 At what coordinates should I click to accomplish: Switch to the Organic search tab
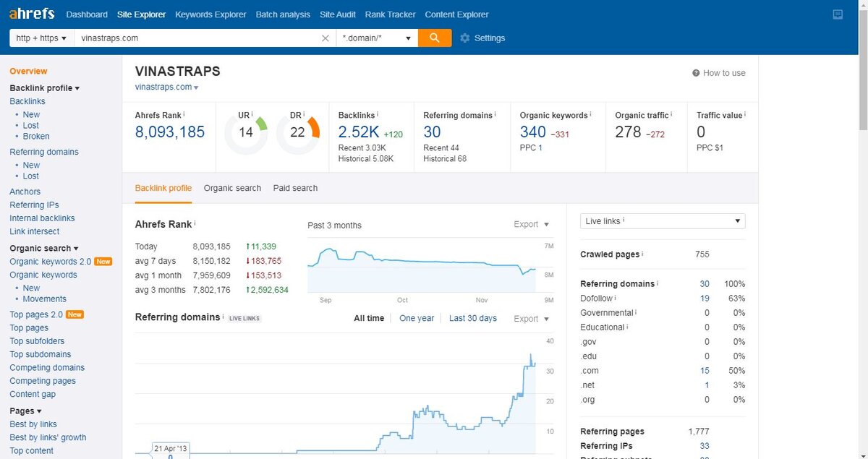point(232,188)
